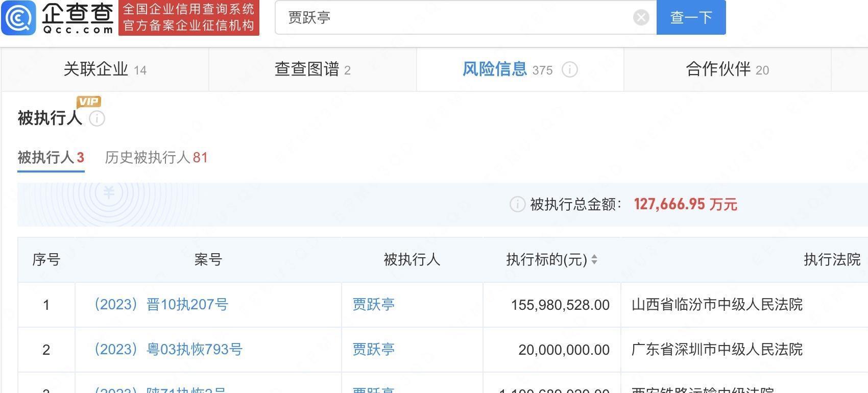Clear the search field with X icon
Screen dimensions: 868x393
(641, 18)
